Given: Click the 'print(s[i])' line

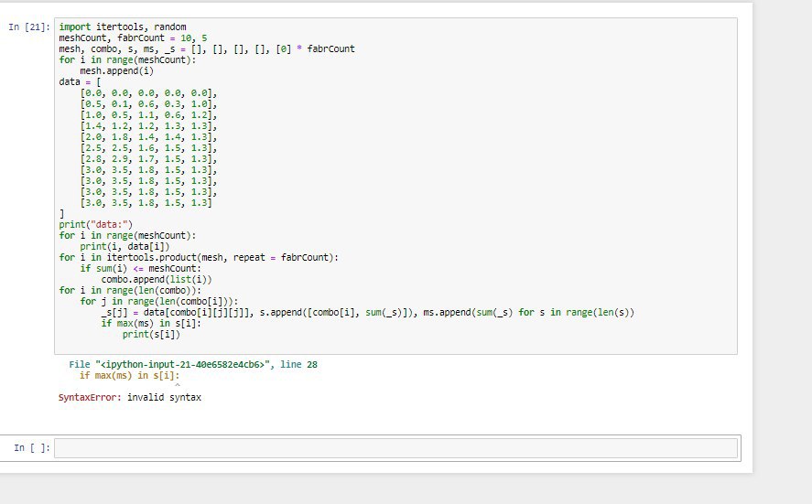Looking at the screenshot, I should (151, 334).
